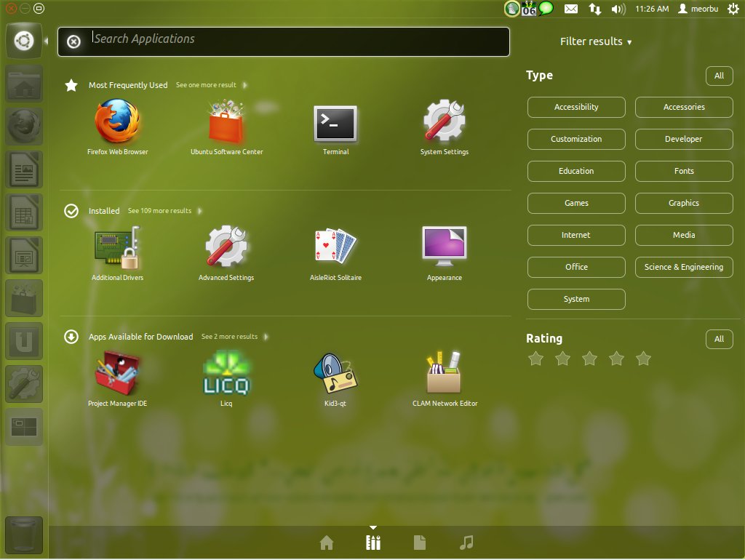Open Firefox from the launcher sidebar

[24, 127]
